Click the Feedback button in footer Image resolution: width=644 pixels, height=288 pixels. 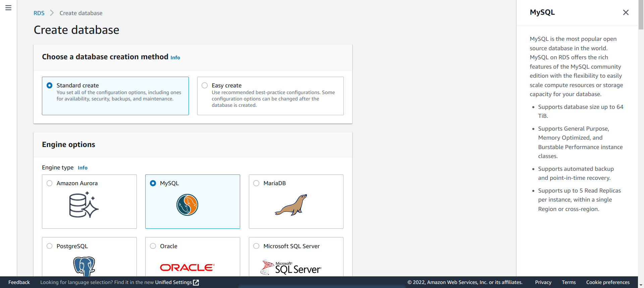click(x=19, y=282)
